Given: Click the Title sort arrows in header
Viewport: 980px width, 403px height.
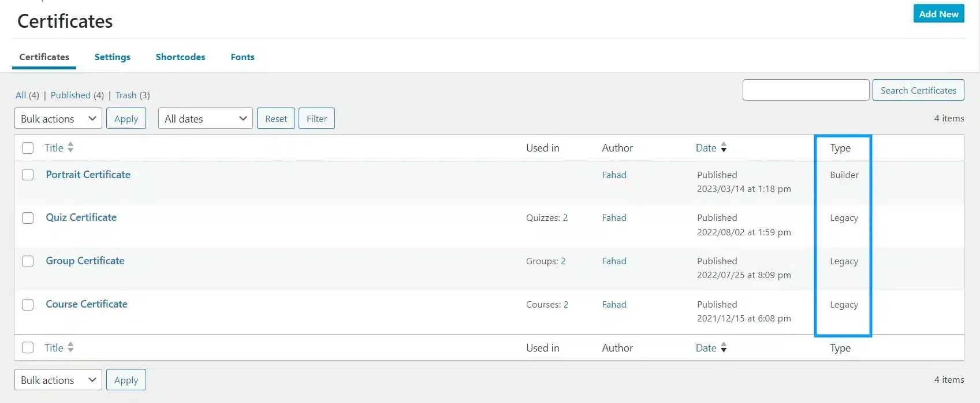Looking at the screenshot, I should coord(70,147).
